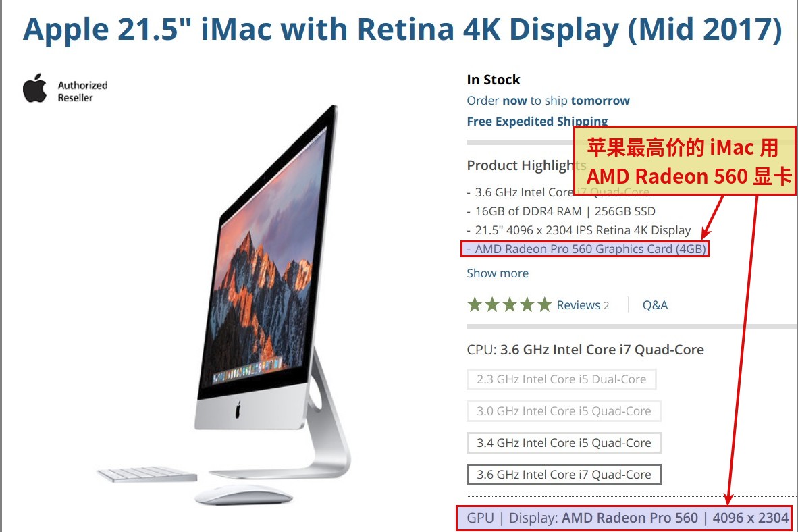Image resolution: width=798 pixels, height=532 pixels.
Task: Click the AMD Radeon Pro 560 highlight line
Action: click(x=585, y=249)
